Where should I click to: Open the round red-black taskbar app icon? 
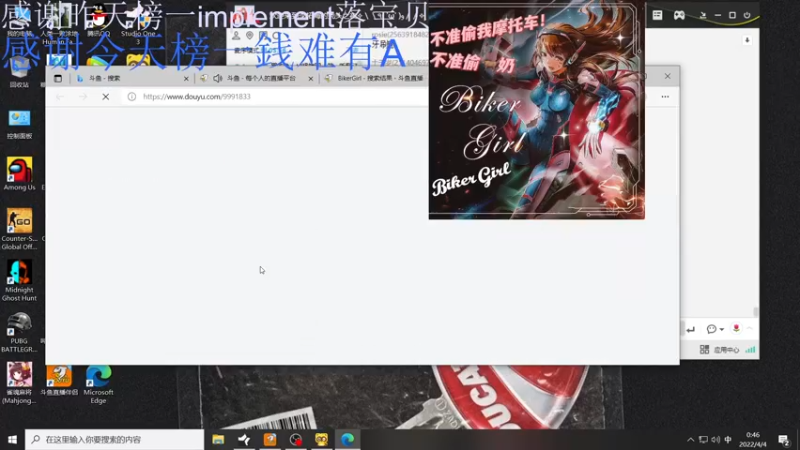(x=295, y=439)
